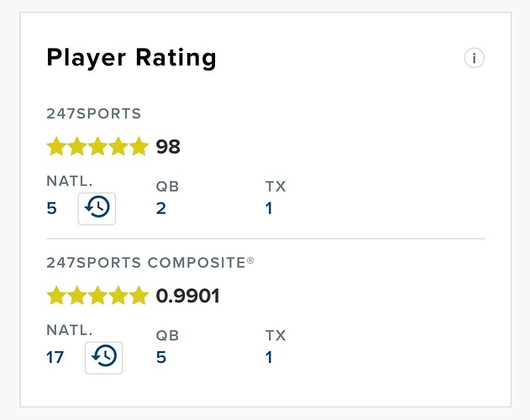Click the 247SPORTS COMPOSITE section label
The width and height of the screenshot is (530, 420).
(150, 262)
